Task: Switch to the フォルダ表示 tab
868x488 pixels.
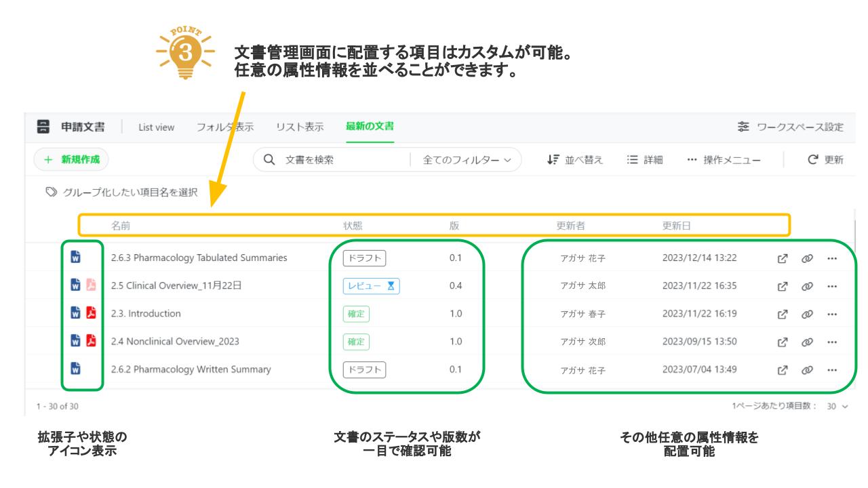Action: [x=225, y=127]
